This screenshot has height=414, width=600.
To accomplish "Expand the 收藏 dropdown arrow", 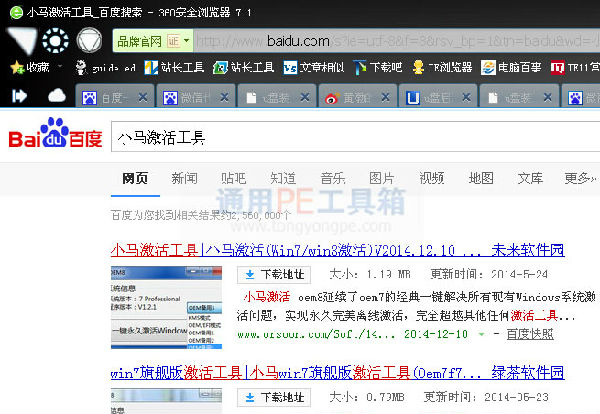I will click(x=60, y=67).
